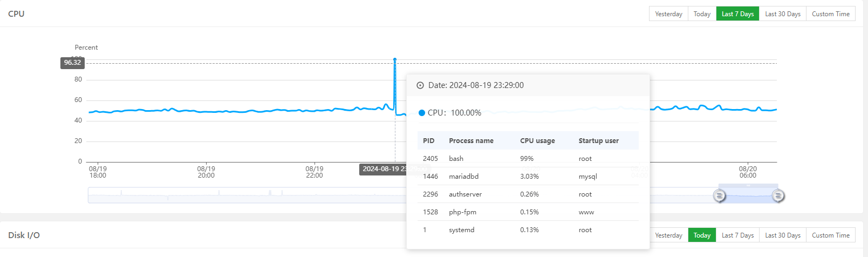Image resolution: width=868 pixels, height=257 pixels.
Task: Click the left handle of the range slider
Action: point(719,195)
